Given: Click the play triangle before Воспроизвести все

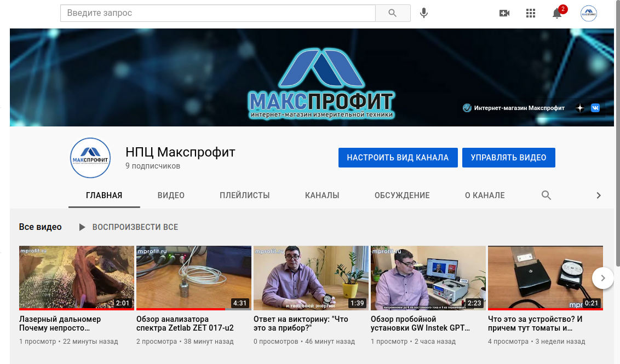Looking at the screenshot, I should 82,227.
